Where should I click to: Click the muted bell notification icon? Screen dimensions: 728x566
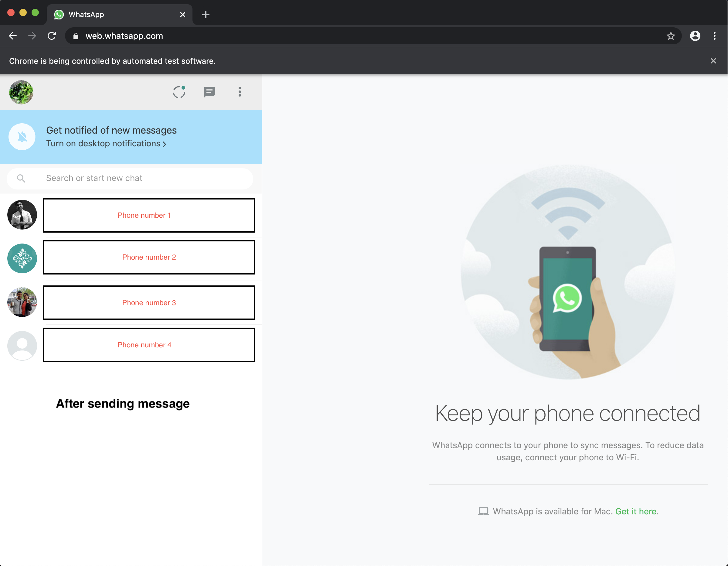[x=22, y=137]
